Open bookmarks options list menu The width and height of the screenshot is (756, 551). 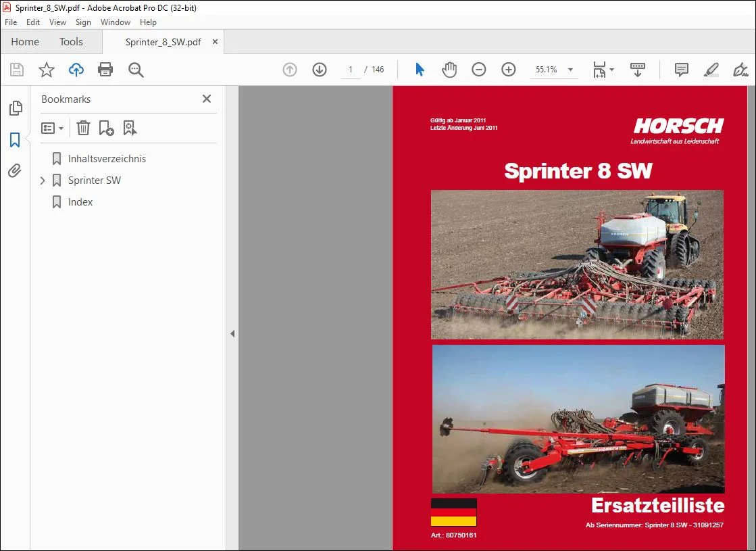click(52, 128)
